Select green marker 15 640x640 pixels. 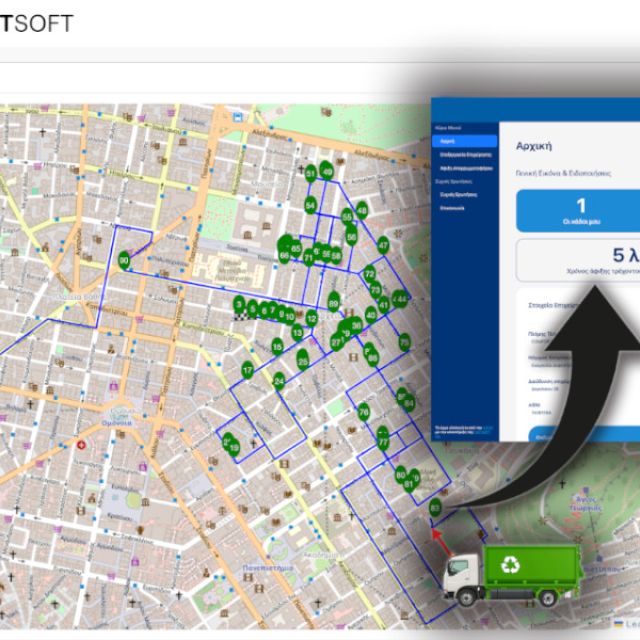tap(277, 347)
